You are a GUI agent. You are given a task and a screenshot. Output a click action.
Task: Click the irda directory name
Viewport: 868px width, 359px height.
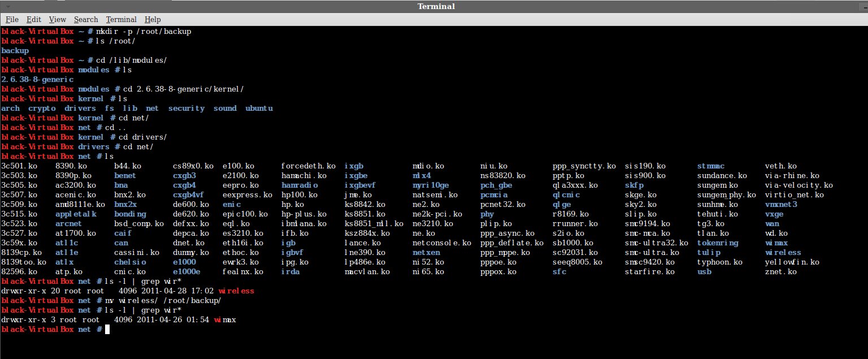click(x=290, y=271)
